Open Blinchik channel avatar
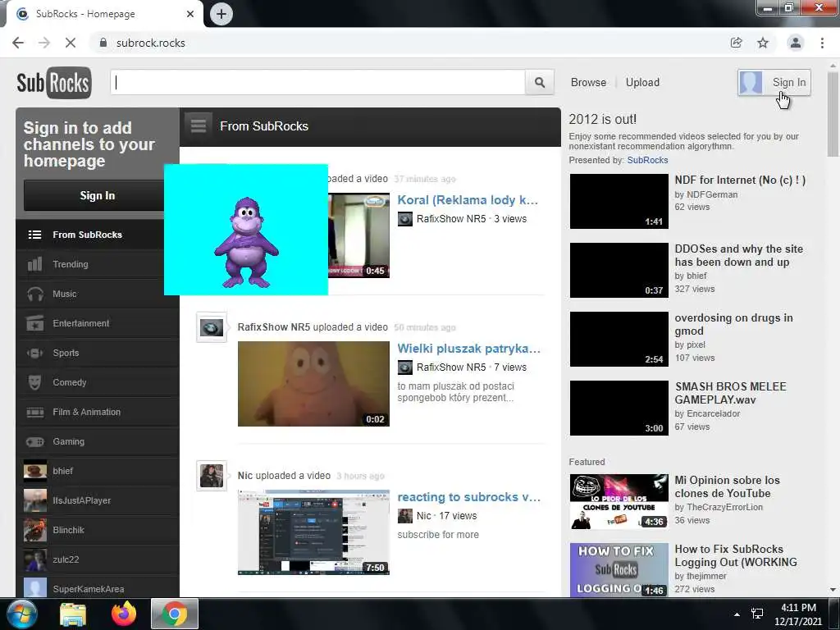This screenshot has width=840, height=630. tap(34, 530)
